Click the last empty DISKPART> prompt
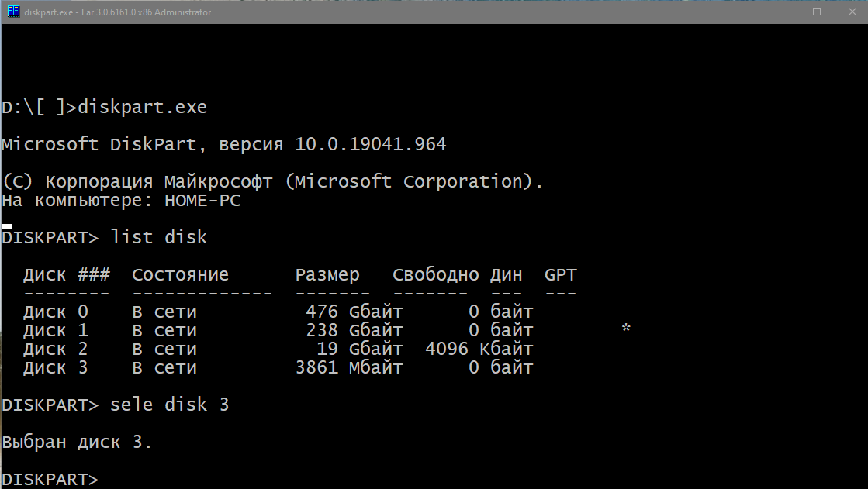The width and height of the screenshot is (868, 489). (50, 480)
